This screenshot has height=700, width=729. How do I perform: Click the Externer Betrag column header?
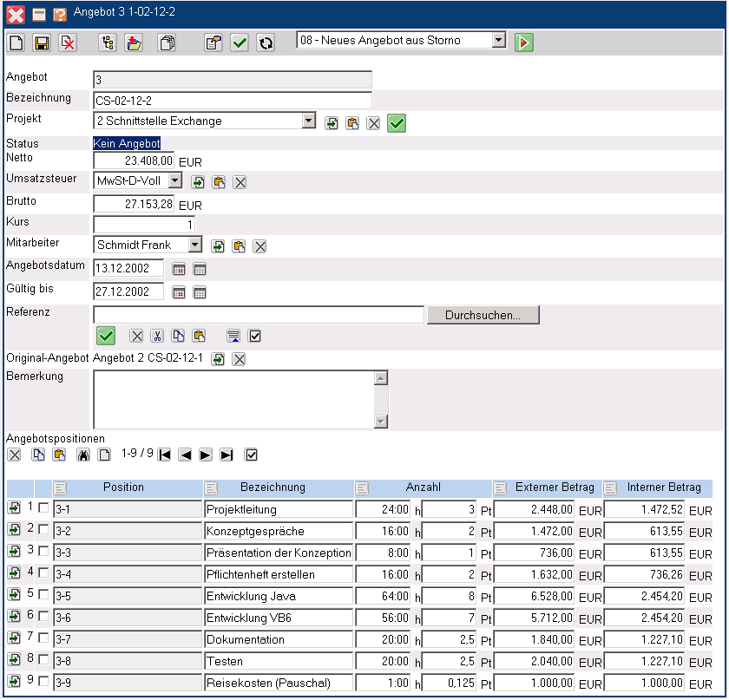pyautogui.click(x=555, y=487)
